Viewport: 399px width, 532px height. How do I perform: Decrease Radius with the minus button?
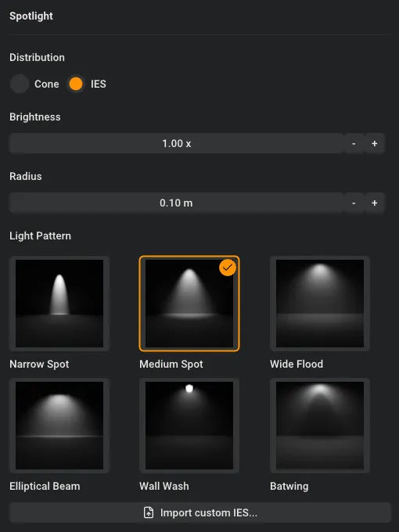click(x=354, y=203)
